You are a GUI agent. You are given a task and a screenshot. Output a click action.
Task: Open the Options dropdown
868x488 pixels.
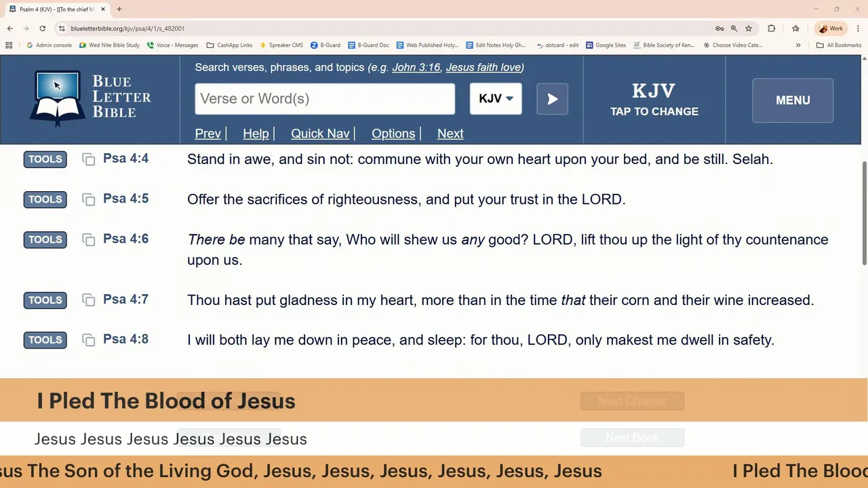click(393, 134)
